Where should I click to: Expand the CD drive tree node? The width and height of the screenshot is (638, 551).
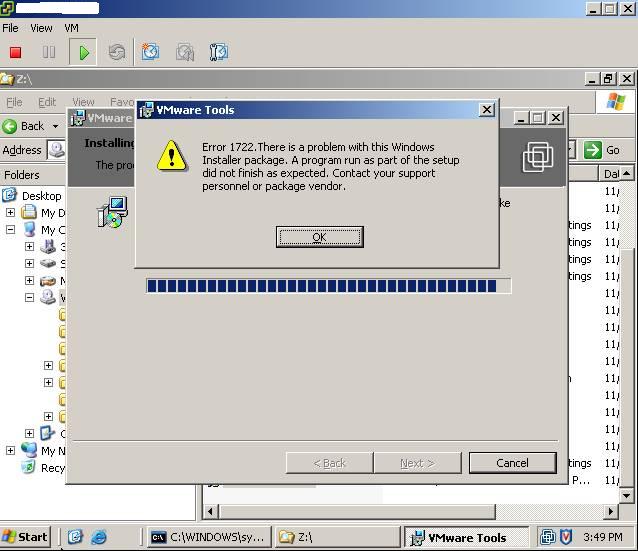click(x=29, y=280)
